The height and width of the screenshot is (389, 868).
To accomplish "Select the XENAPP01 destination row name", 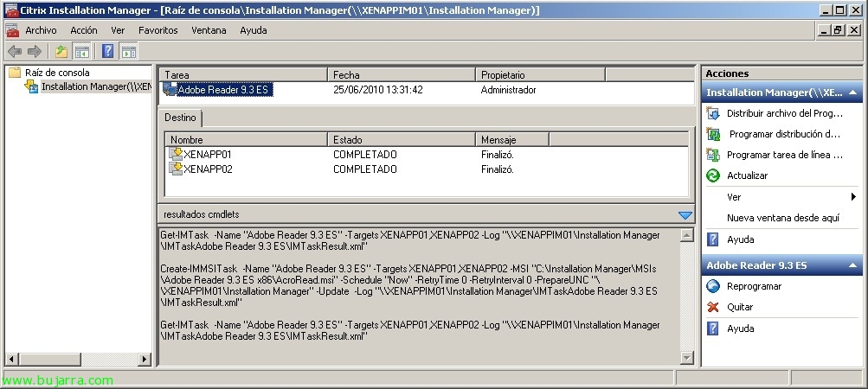I will 208,155.
